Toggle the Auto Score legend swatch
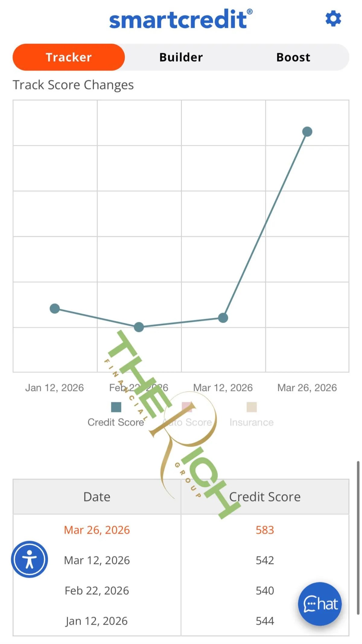 click(187, 407)
